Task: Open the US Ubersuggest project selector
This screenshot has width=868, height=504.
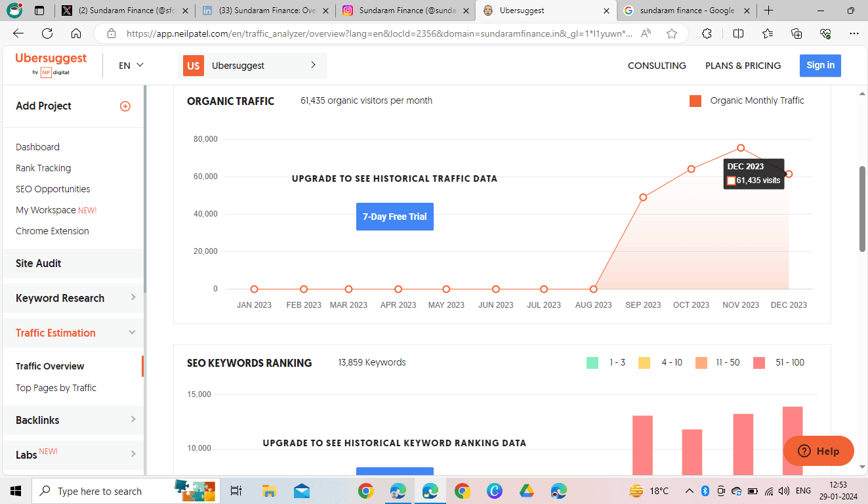Action: point(253,66)
